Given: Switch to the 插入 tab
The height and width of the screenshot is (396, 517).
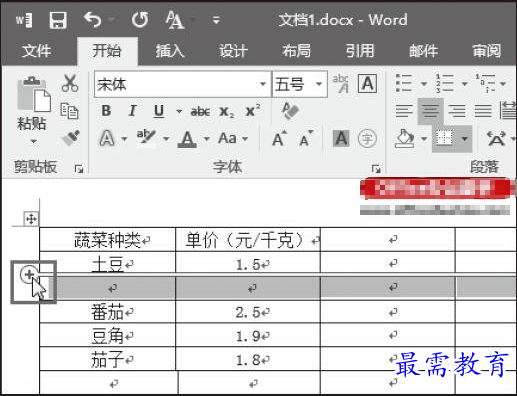Looking at the screenshot, I should coord(170,51).
